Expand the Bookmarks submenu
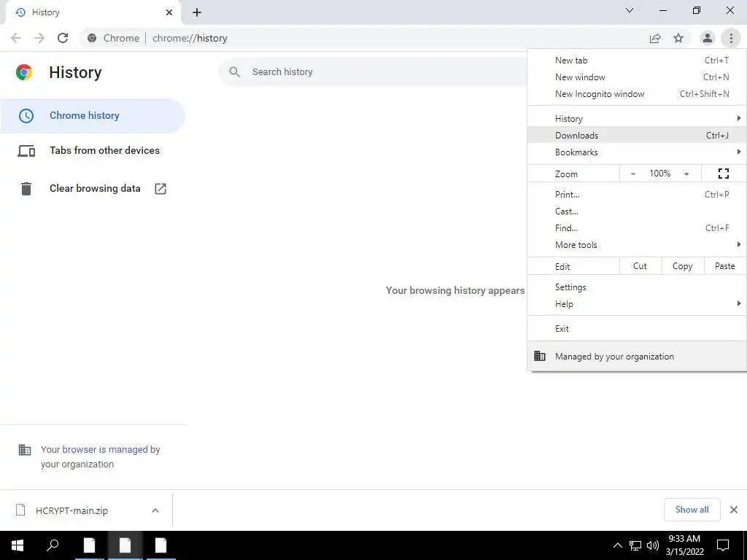The height and width of the screenshot is (560, 747). tap(637, 152)
